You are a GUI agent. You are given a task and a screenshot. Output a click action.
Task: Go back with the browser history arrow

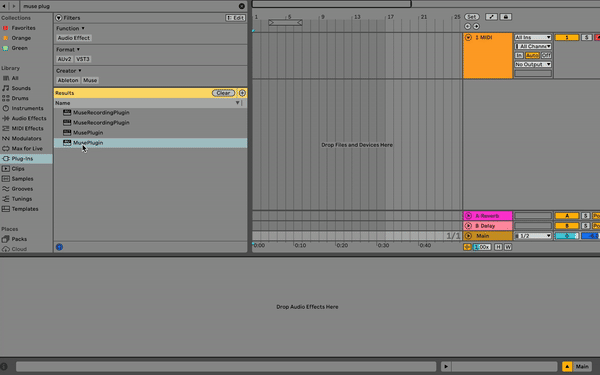pos(5,6)
